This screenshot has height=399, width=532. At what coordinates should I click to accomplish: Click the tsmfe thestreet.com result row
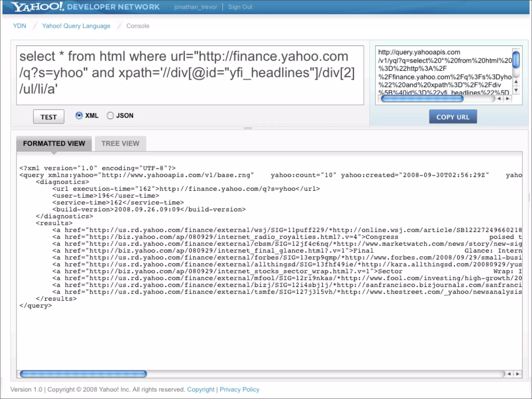pos(287,292)
